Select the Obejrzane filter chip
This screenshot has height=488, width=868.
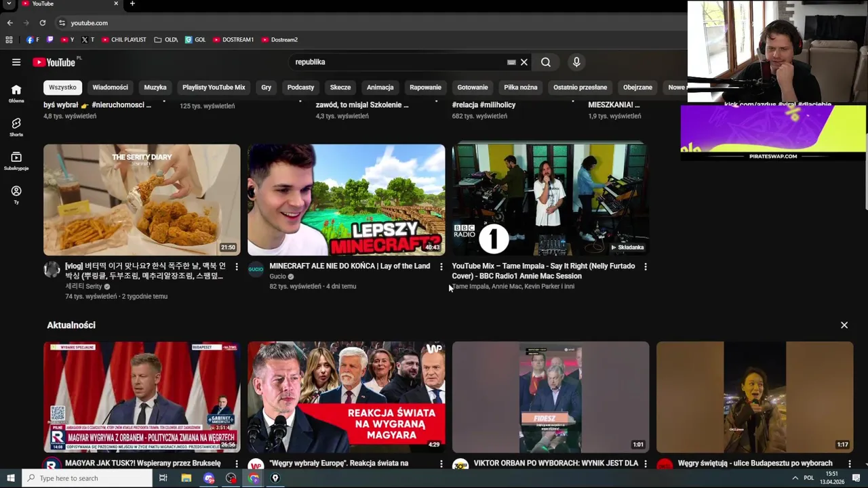point(637,87)
